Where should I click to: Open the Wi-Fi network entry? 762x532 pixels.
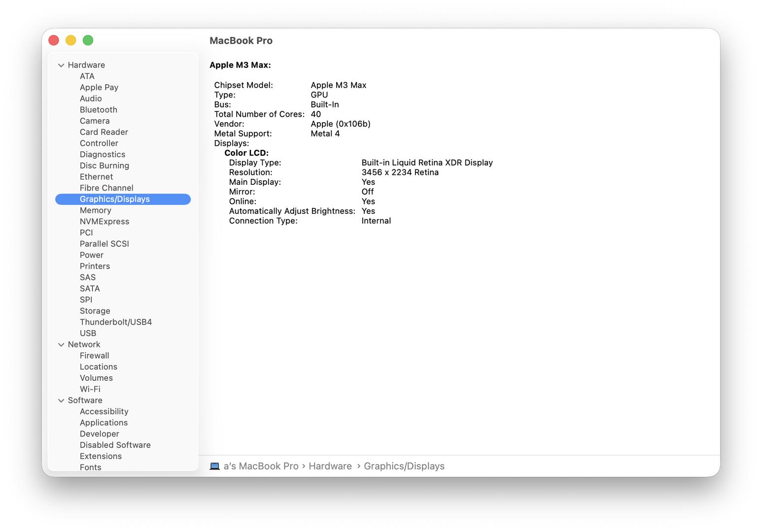[x=90, y=389]
